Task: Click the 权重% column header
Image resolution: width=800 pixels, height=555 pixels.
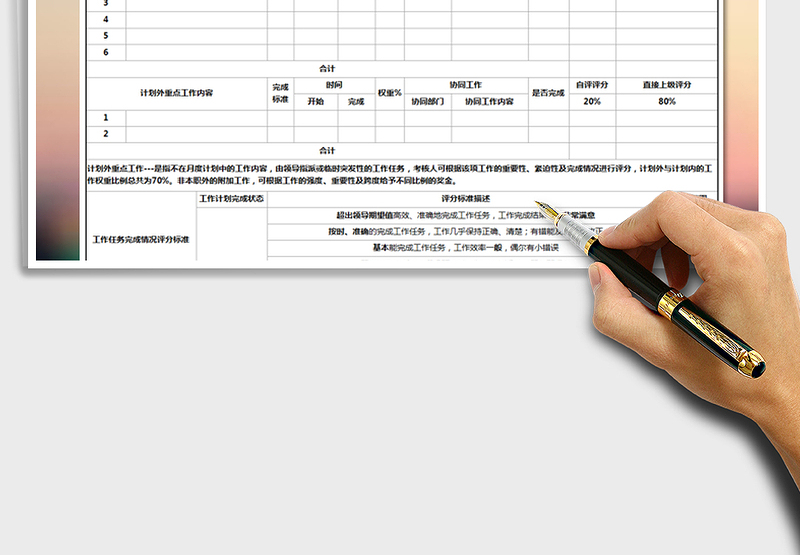Action: [x=389, y=93]
